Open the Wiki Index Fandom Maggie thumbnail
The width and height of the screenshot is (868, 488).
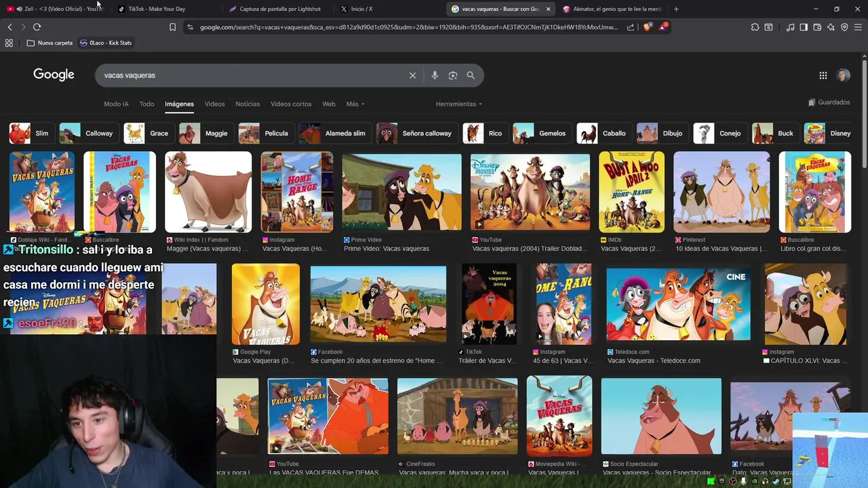coord(208,192)
